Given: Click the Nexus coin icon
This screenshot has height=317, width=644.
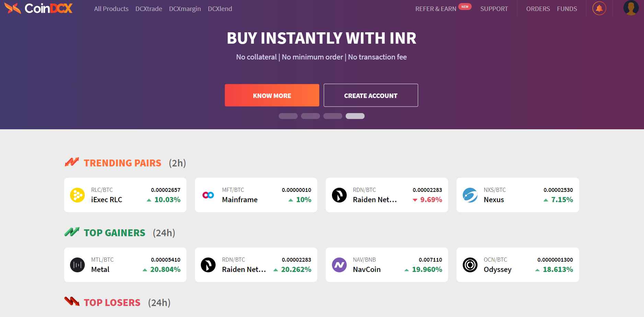Looking at the screenshot, I should coord(470,195).
